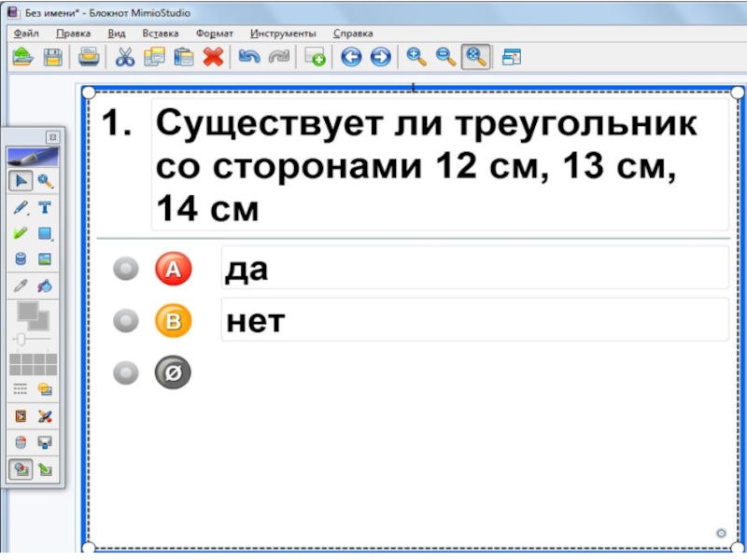This screenshot has width=747, height=560.
Task: Click the crossed tools applications icon
Action: click(45, 416)
